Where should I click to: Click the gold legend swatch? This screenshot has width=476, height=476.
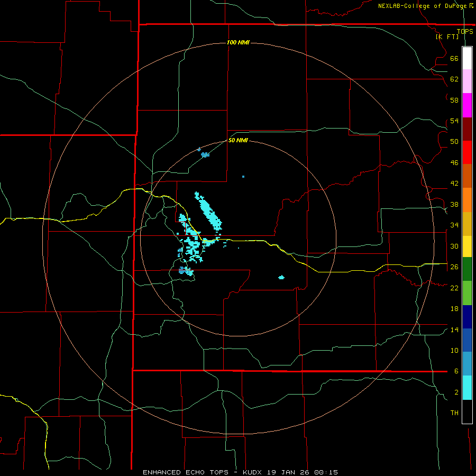pyautogui.click(x=467, y=224)
